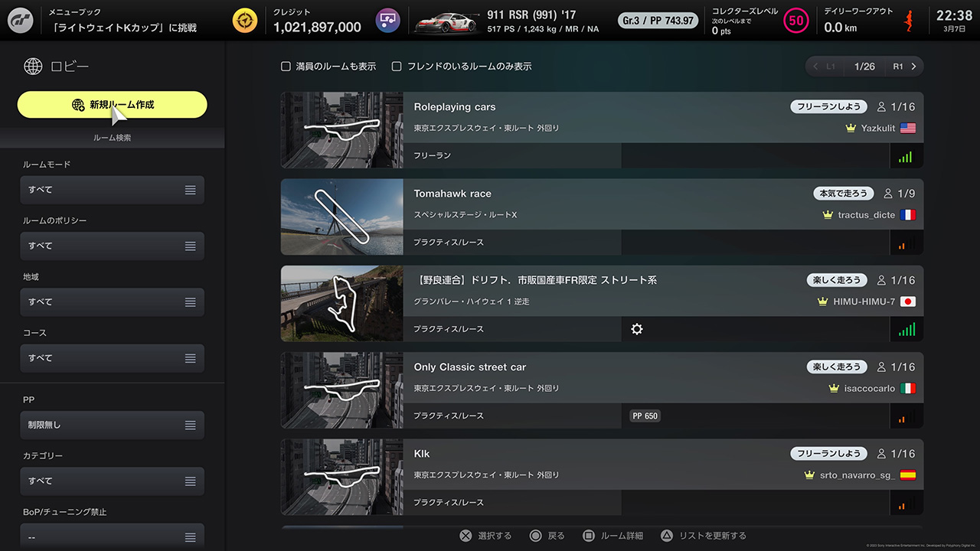Click the purple garage icon beside credits
980x551 pixels.
click(x=388, y=20)
